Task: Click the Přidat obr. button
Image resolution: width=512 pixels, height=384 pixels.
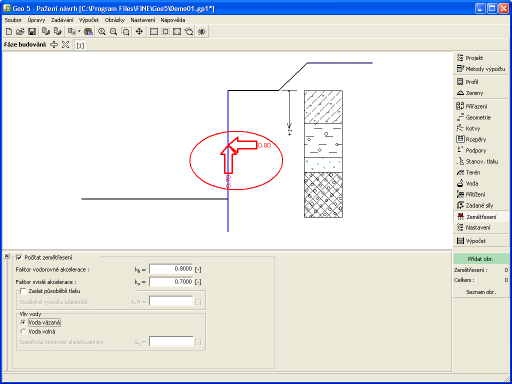Action: pyautogui.click(x=480, y=259)
